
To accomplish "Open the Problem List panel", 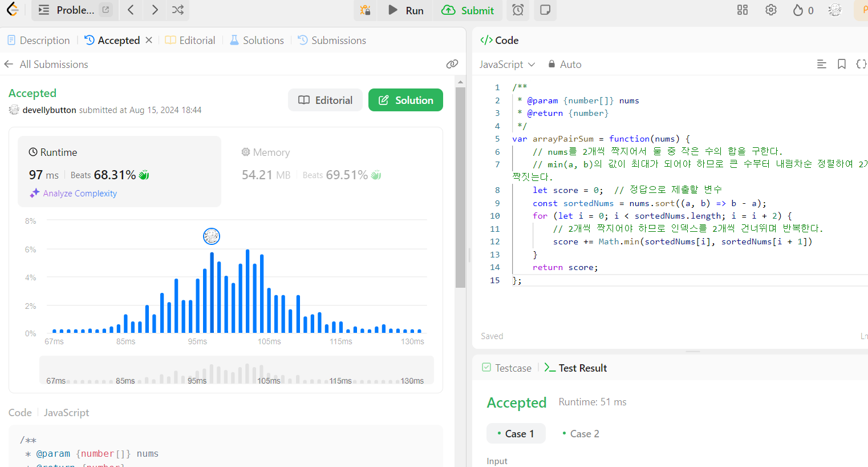I will tap(66, 10).
